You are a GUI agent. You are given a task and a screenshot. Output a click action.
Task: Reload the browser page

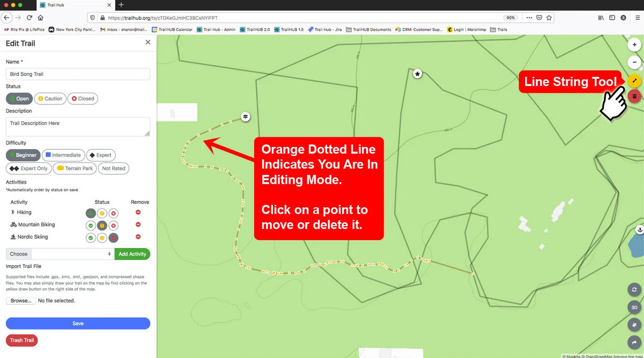point(29,17)
